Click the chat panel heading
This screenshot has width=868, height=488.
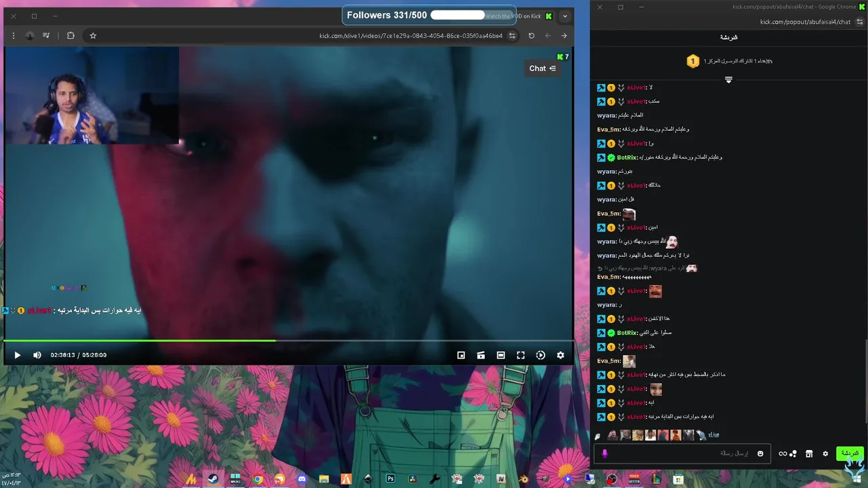[x=728, y=37]
